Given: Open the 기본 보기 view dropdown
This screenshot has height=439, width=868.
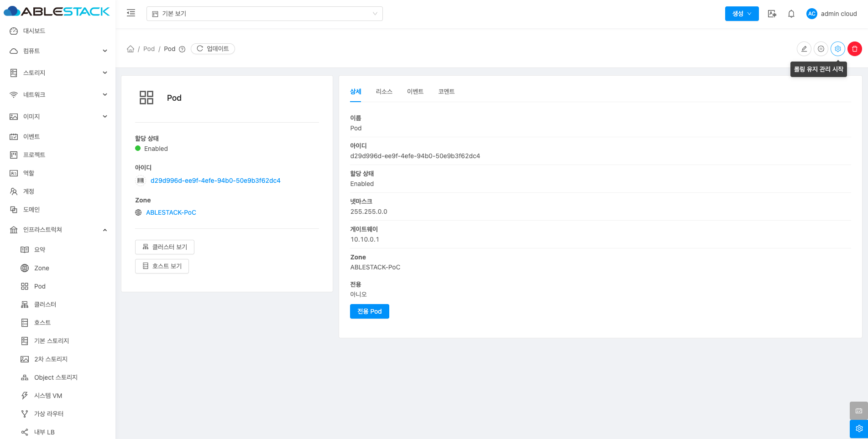Looking at the screenshot, I should click(264, 14).
